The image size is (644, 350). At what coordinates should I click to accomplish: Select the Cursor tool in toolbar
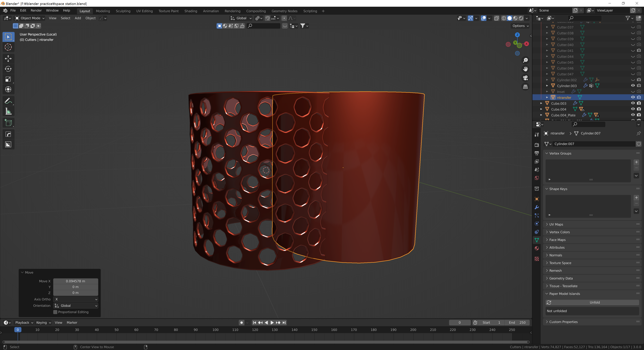[8, 47]
